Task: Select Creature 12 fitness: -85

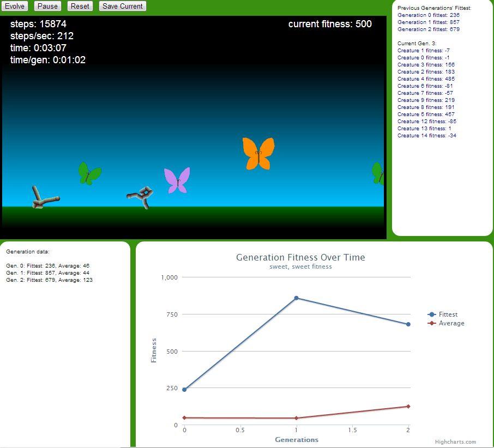Action: (427, 121)
